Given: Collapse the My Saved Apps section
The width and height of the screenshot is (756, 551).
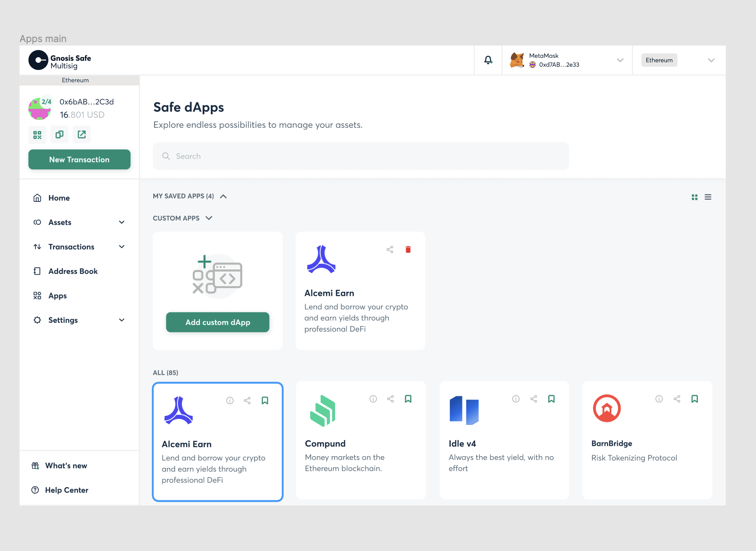Looking at the screenshot, I should (223, 196).
